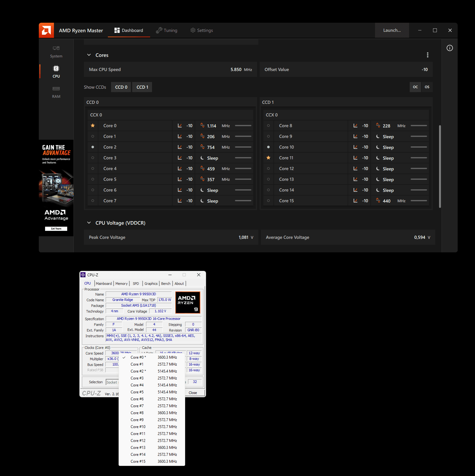Select the circle marker beside Core 1
Image resolution: width=475 pixels, height=476 pixels.
point(93,136)
